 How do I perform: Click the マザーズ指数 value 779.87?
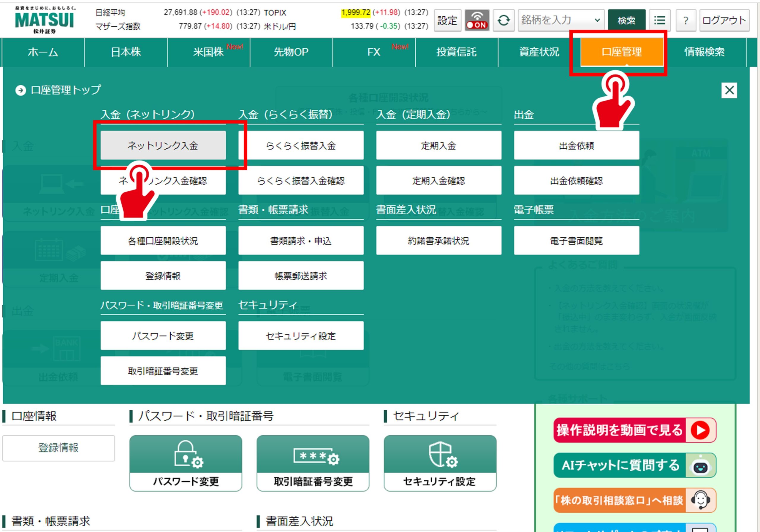(x=190, y=26)
